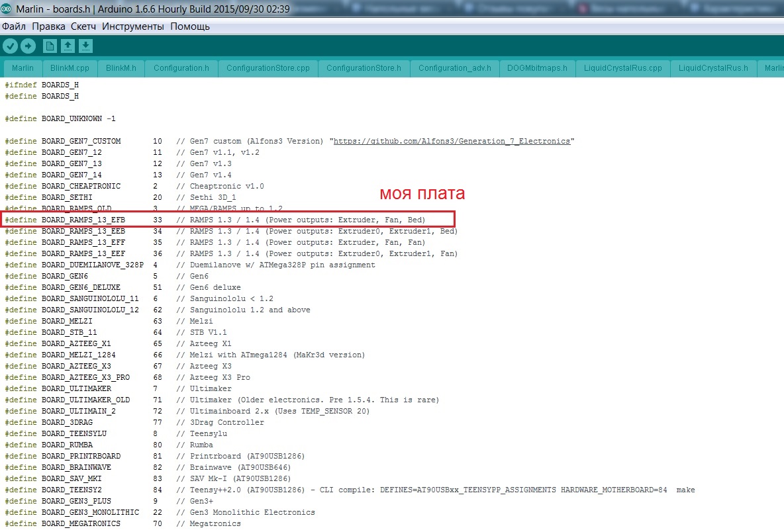Click the value 33 for RAMPS_13_EFB
The height and width of the screenshot is (532, 784).
[x=158, y=220]
